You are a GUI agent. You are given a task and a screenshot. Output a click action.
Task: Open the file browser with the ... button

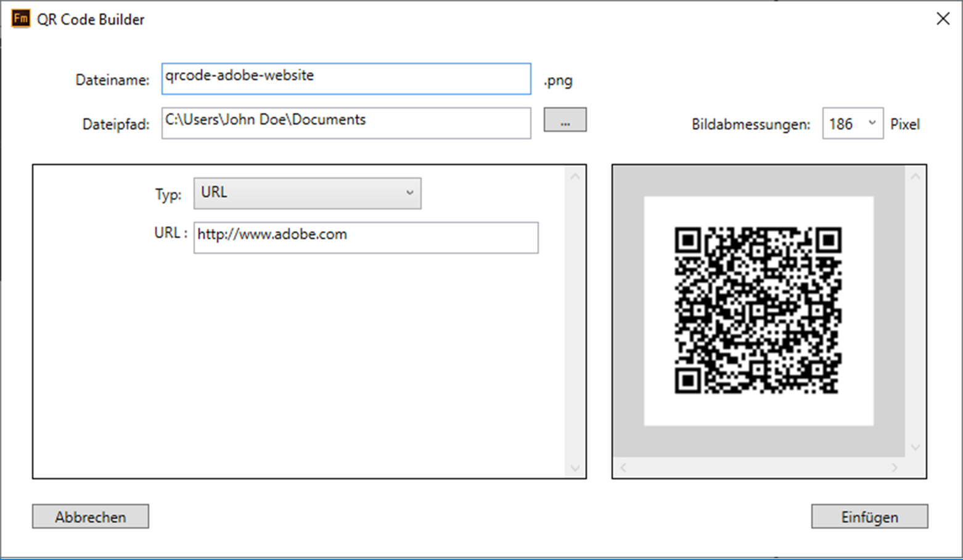tap(565, 120)
